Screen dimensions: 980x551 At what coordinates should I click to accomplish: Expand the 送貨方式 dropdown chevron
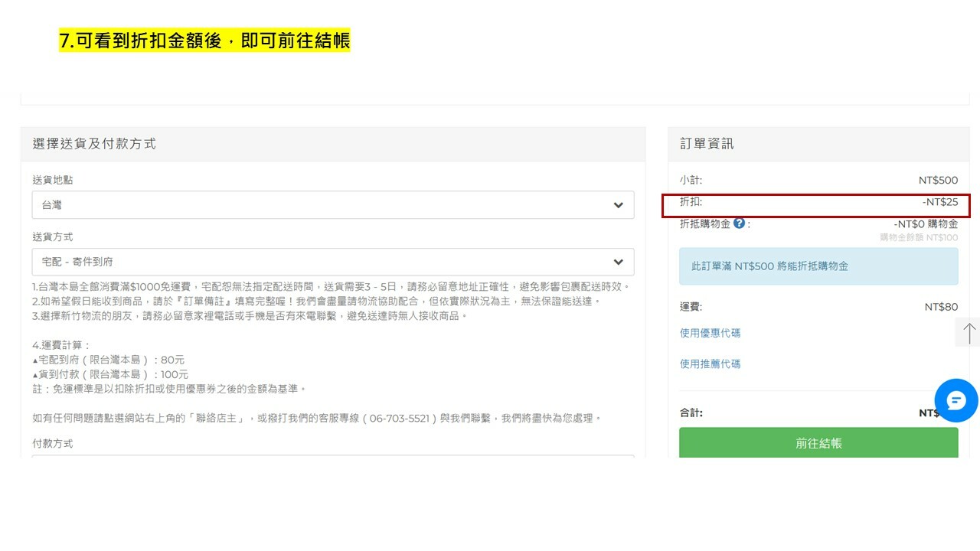[618, 262]
